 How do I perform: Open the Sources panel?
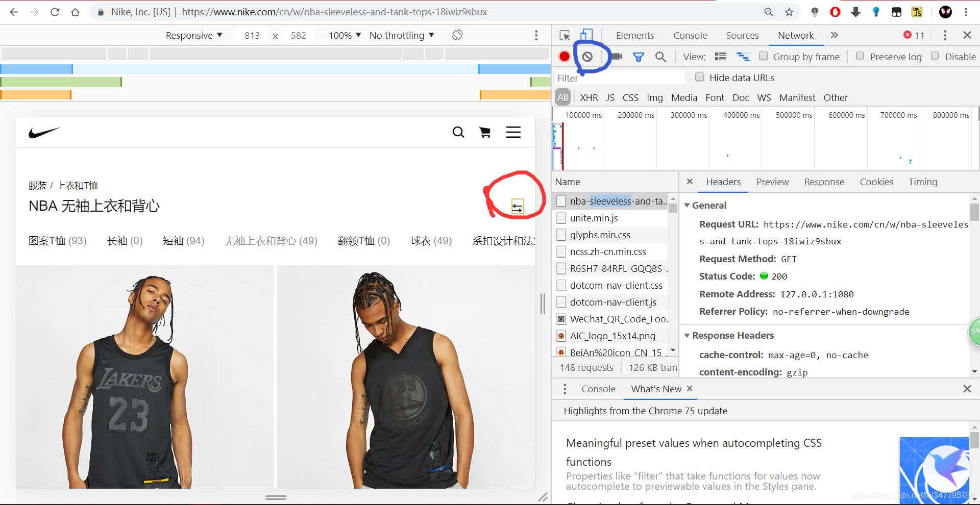(x=742, y=35)
